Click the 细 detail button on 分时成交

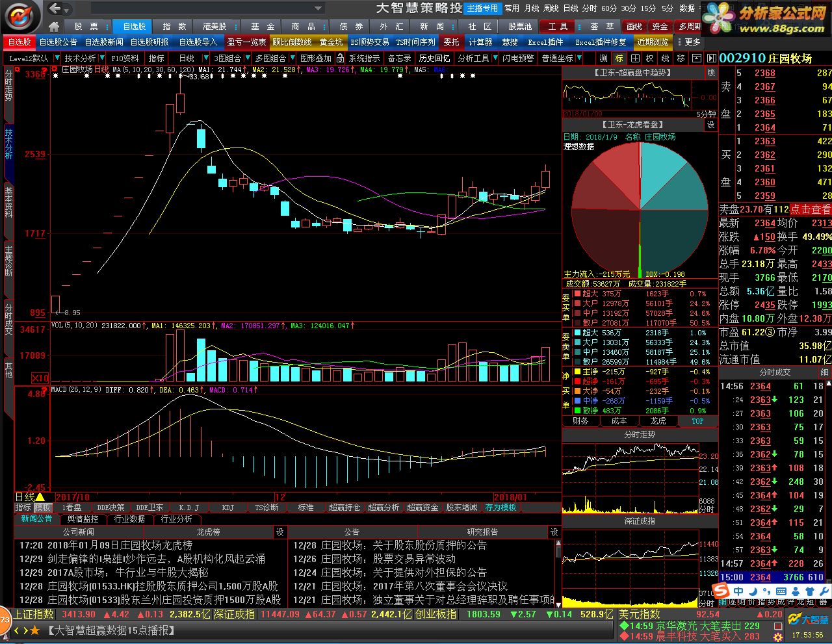click(x=824, y=372)
